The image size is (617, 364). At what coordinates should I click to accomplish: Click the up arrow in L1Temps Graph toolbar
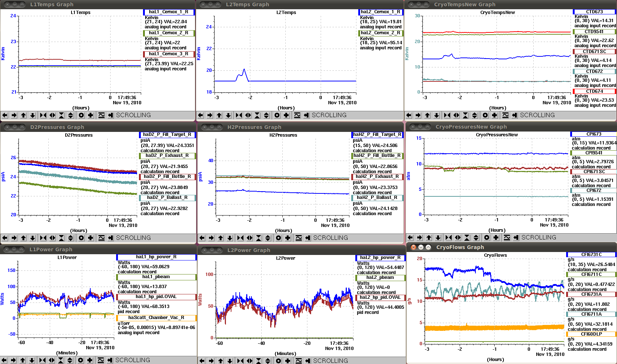[x=23, y=115]
